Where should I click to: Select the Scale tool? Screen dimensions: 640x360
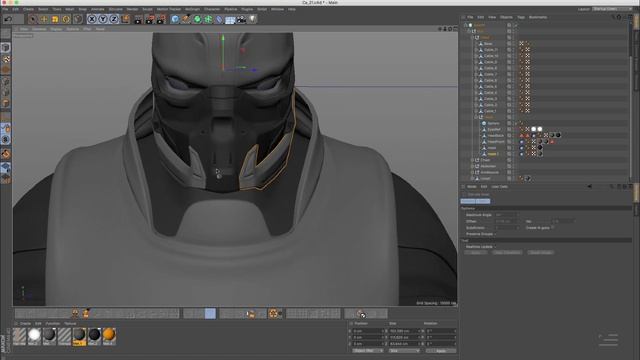55,19
